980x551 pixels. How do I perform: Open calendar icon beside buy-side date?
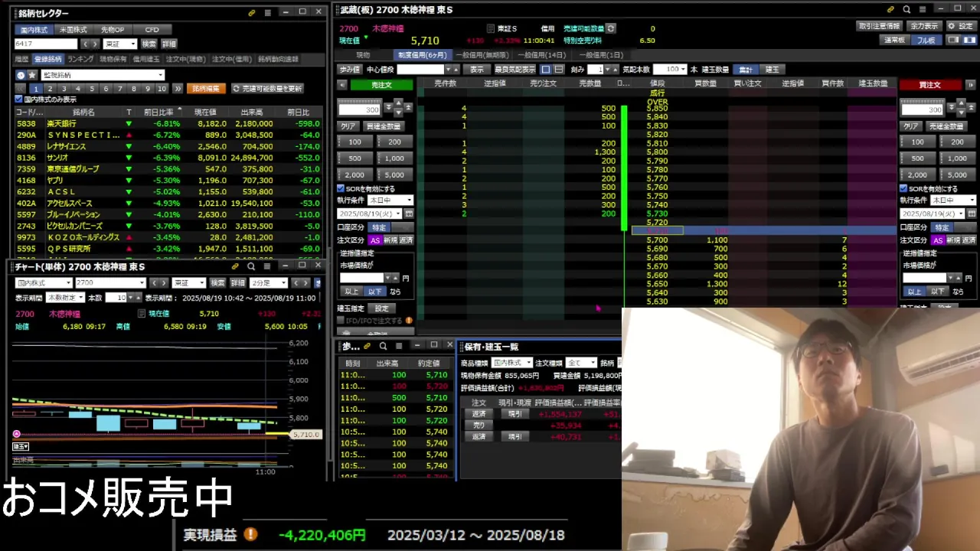(971, 214)
